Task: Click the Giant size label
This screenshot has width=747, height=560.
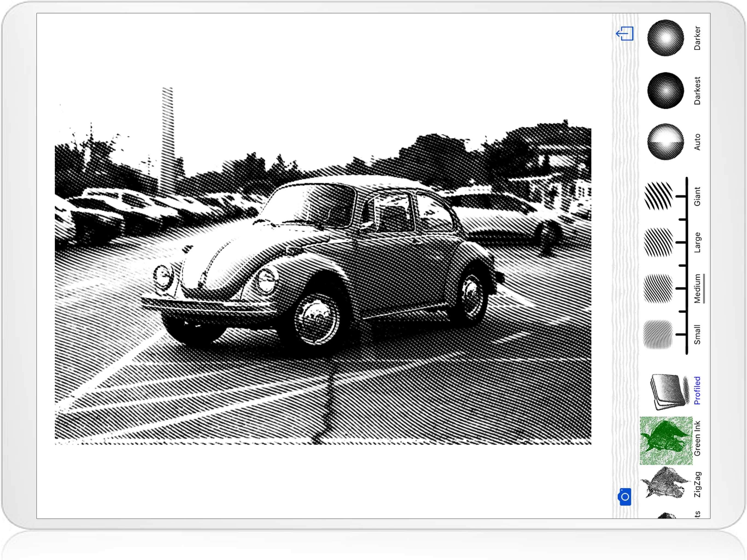Action: [697, 196]
